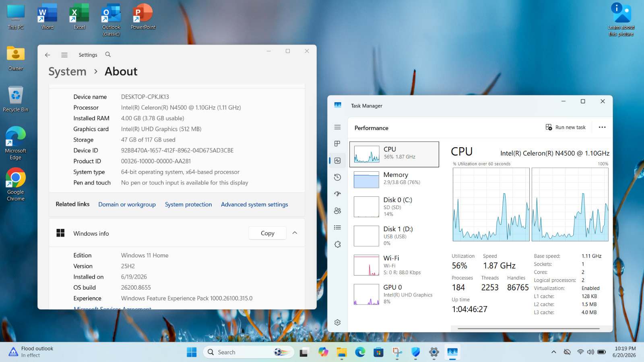Click the Run new task button

point(566,128)
